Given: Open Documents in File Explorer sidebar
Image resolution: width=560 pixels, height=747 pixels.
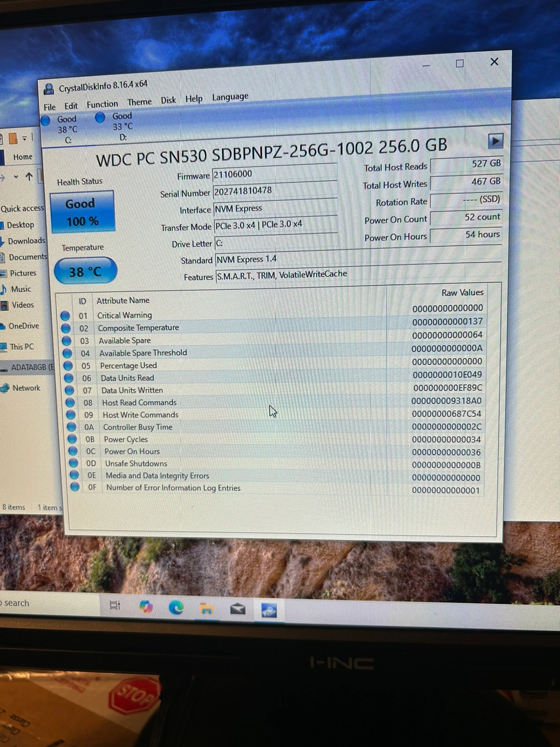Looking at the screenshot, I should tap(28, 257).
